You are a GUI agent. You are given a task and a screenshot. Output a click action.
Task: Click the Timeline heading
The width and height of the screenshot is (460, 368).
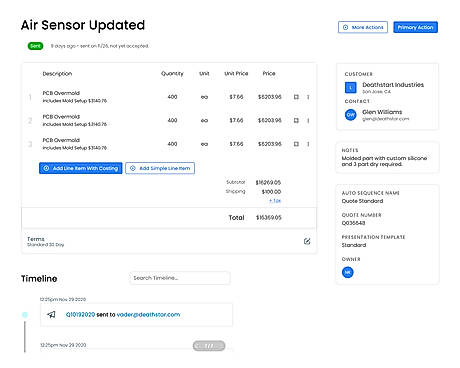coord(39,279)
